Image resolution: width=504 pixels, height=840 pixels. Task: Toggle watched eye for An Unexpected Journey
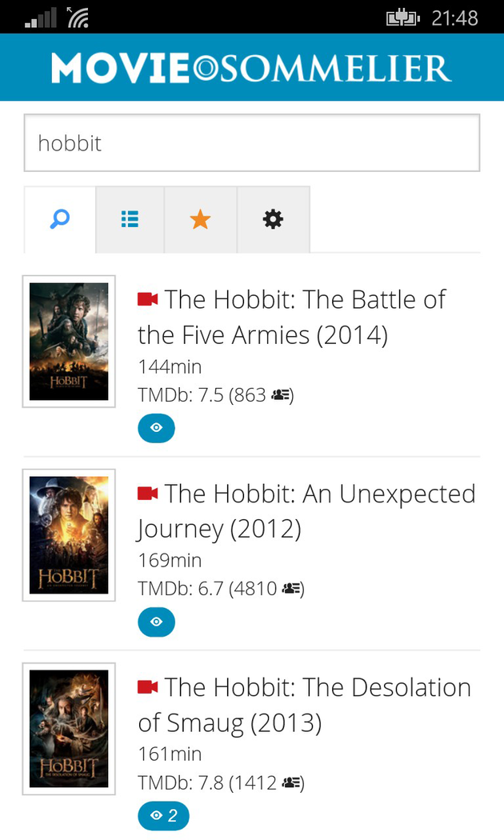(156, 622)
